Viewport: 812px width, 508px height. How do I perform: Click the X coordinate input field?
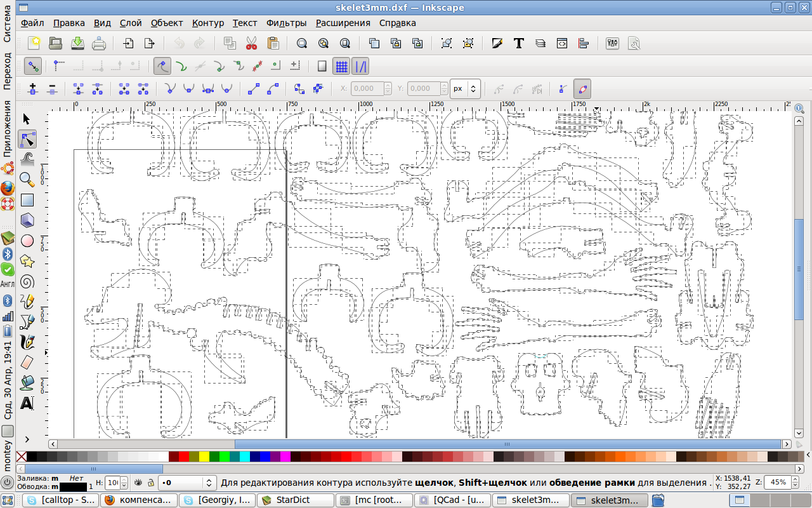pos(367,89)
